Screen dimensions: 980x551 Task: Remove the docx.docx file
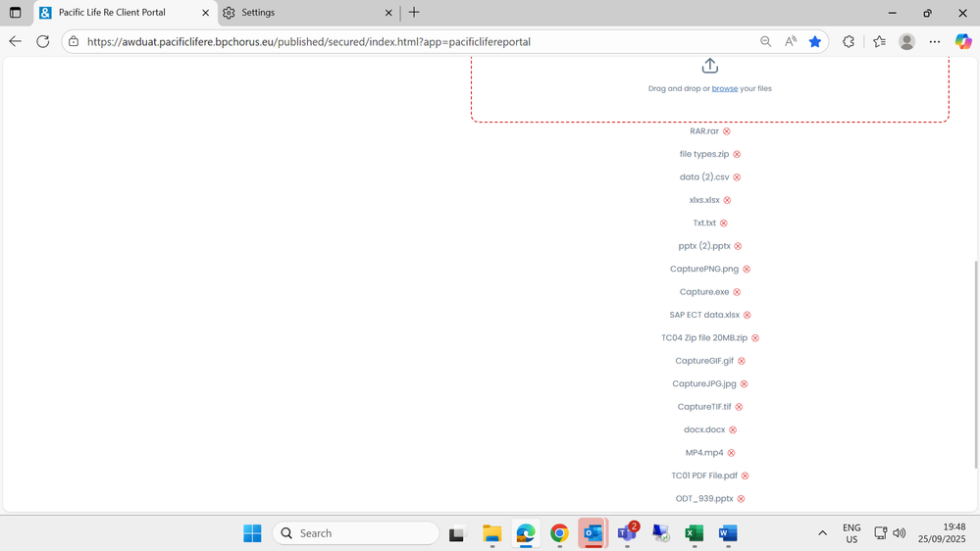[x=733, y=429]
